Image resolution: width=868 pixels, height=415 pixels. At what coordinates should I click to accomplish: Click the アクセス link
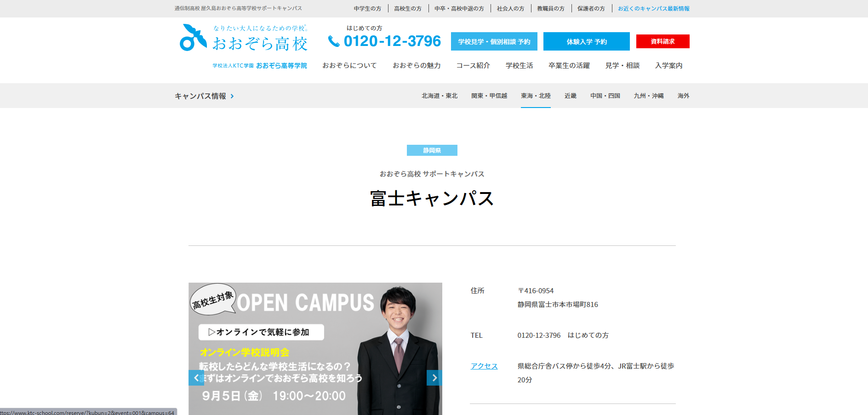[x=484, y=366]
